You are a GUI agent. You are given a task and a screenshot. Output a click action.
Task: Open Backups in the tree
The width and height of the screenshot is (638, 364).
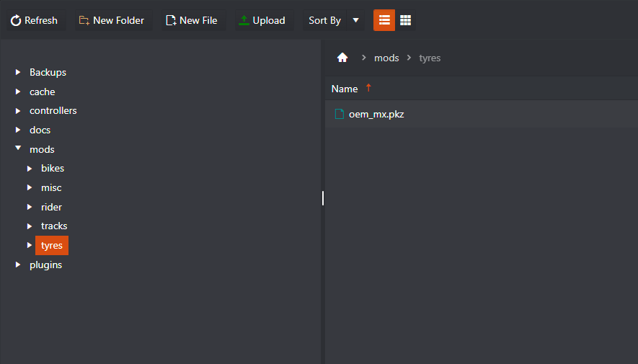coord(48,72)
